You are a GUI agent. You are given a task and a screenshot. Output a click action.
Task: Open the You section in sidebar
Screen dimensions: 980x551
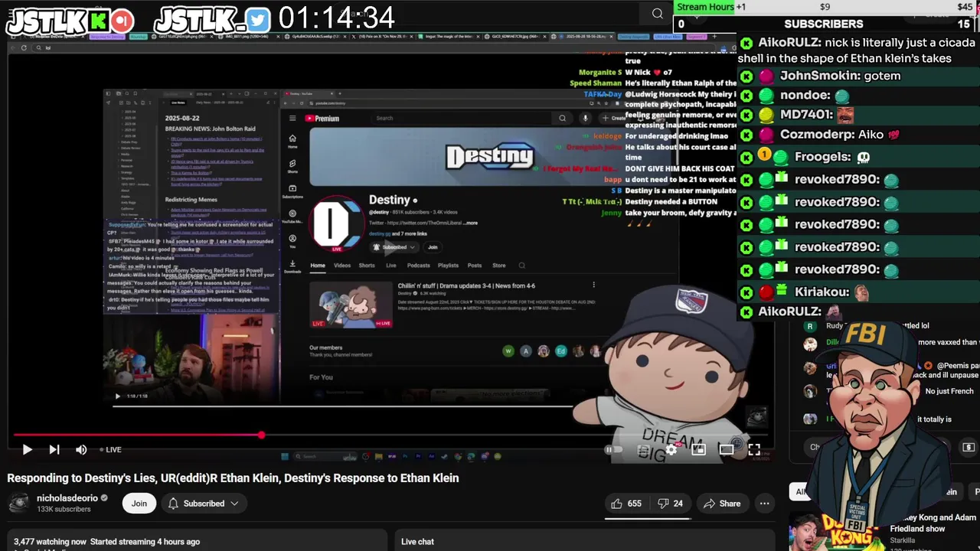tap(292, 241)
